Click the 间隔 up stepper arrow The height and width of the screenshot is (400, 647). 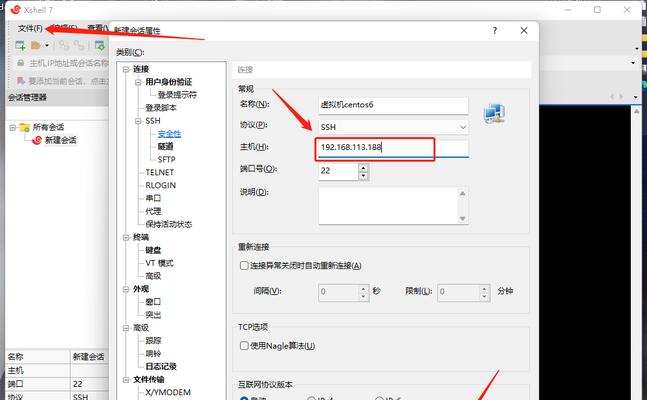point(363,288)
